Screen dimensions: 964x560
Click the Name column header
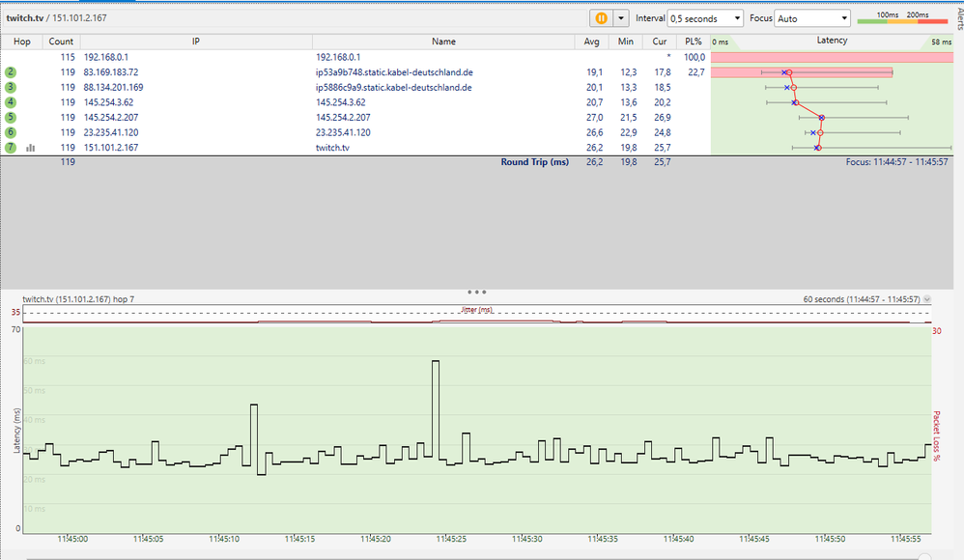pyautogui.click(x=443, y=42)
